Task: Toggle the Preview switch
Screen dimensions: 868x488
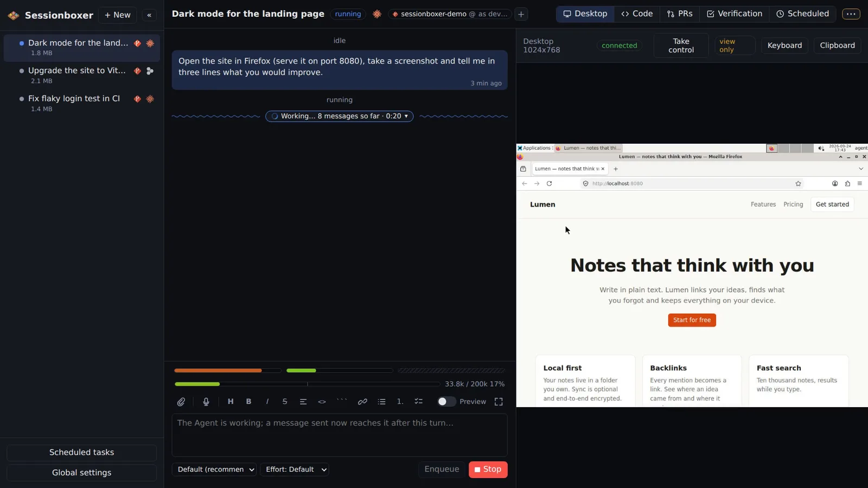Action: tap(446, 402)
